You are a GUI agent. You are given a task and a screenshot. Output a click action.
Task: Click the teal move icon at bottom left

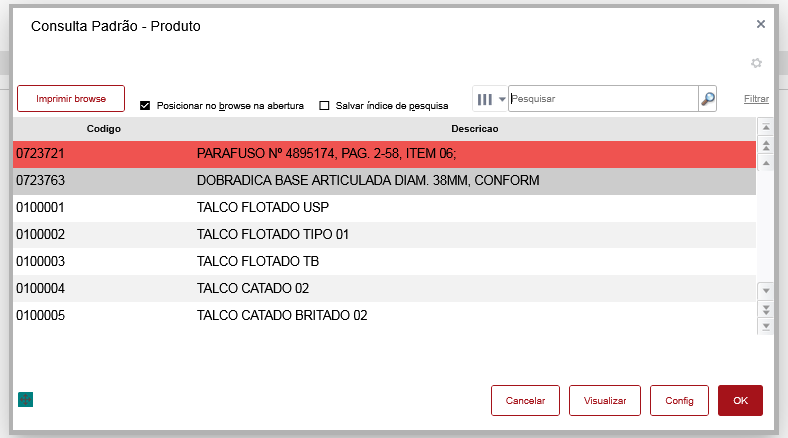pyautogui.click(x=26, y=400)
